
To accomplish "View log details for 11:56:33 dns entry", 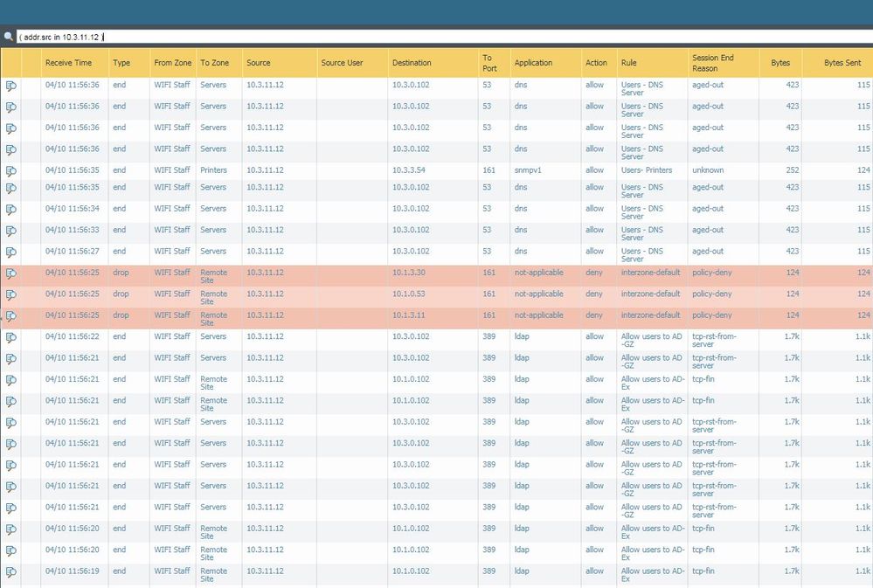I will [x=11, y=231].
